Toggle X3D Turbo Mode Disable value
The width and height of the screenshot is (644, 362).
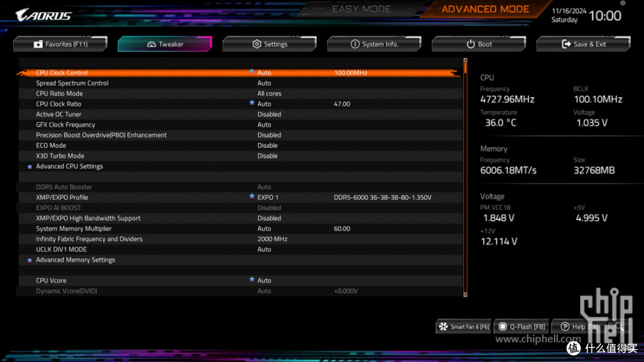(267, 156)
